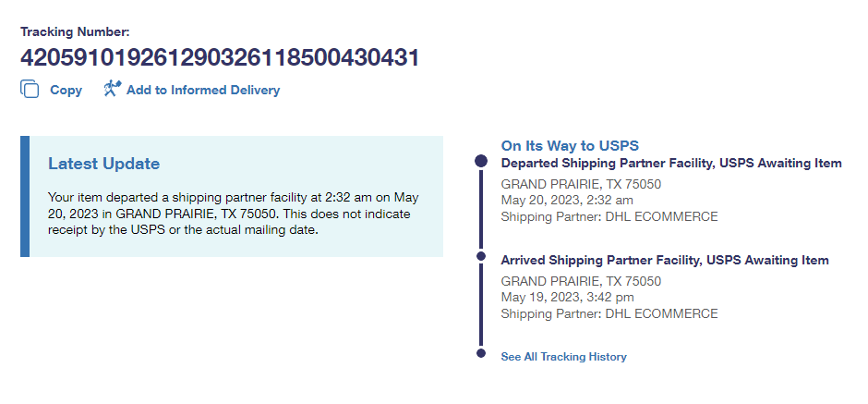Click the bottom timeline dot marker

[480, 353]
